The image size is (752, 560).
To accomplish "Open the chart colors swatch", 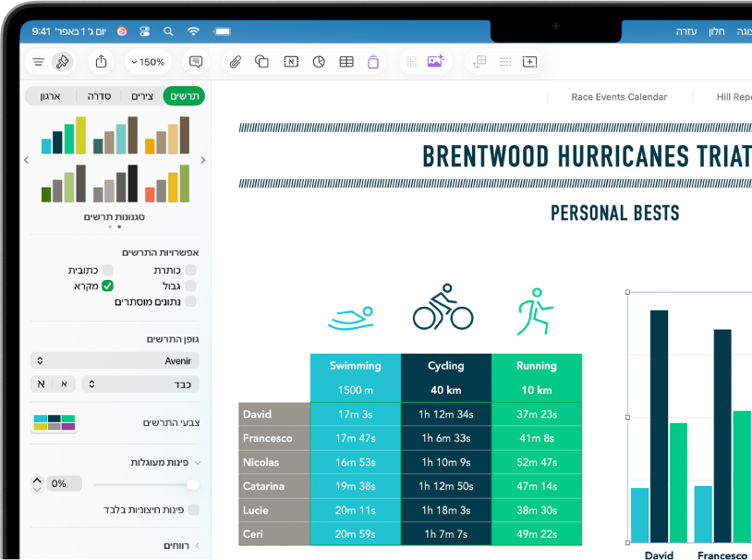I will point(55,422).
